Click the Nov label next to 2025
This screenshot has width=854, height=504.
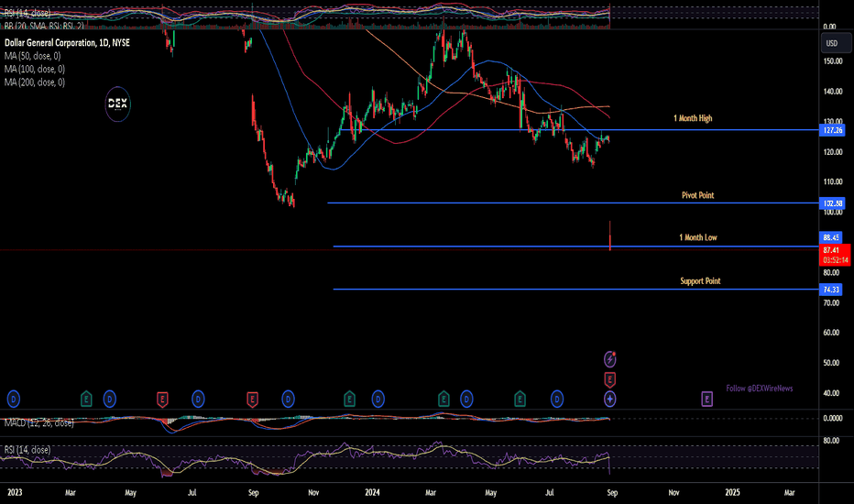[673, 493]
